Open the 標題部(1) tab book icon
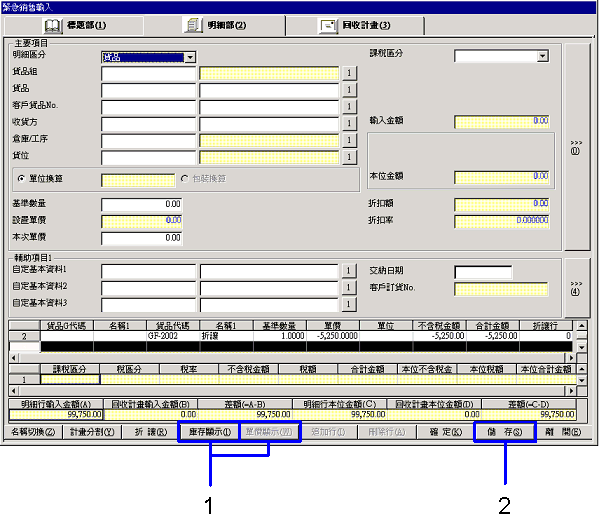The height and width of the screenshot is (521, 599). pyautogui.click(x=53, y=26)
